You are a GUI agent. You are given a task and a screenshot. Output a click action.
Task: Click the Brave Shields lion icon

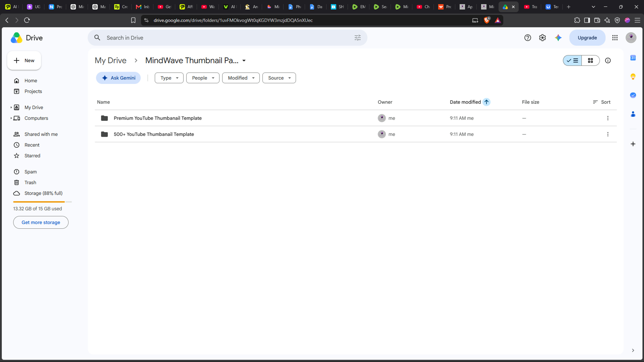click(x=487, y=20)
